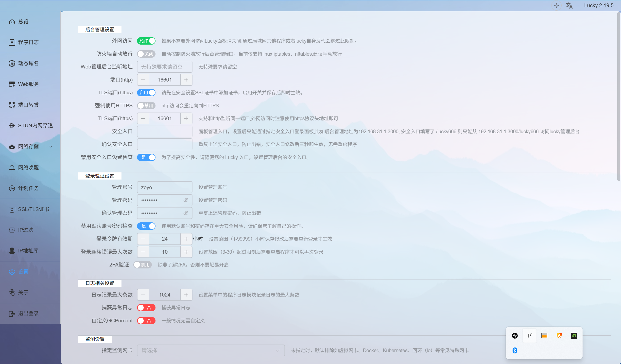621x364 pixels.
Task: Toggle the light/dark theme sun icon
Action: pos(556,5)
